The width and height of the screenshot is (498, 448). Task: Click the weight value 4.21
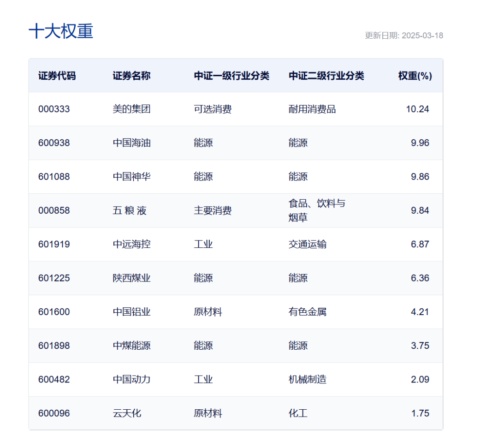tap(420, 312)
